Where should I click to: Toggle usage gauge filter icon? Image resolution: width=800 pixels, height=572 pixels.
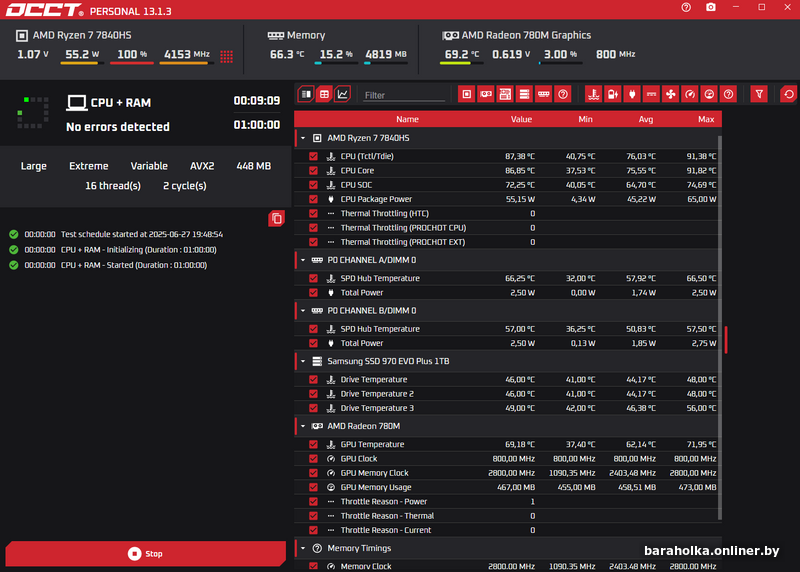[709, 94]
